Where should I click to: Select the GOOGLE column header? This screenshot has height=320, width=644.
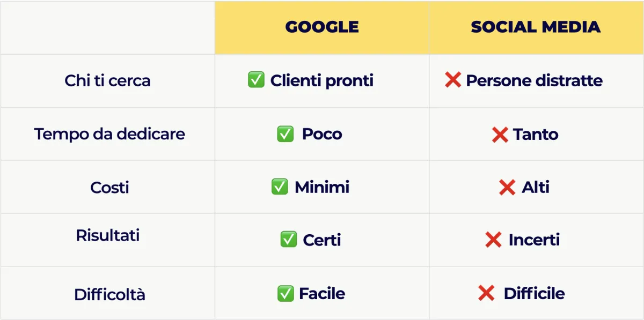(322, 27)
